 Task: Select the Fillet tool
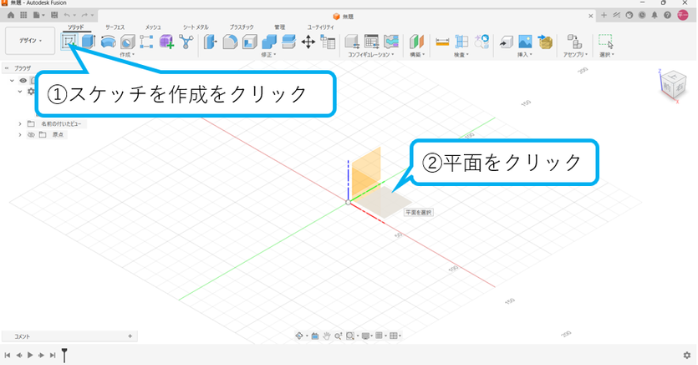point(230,42)
